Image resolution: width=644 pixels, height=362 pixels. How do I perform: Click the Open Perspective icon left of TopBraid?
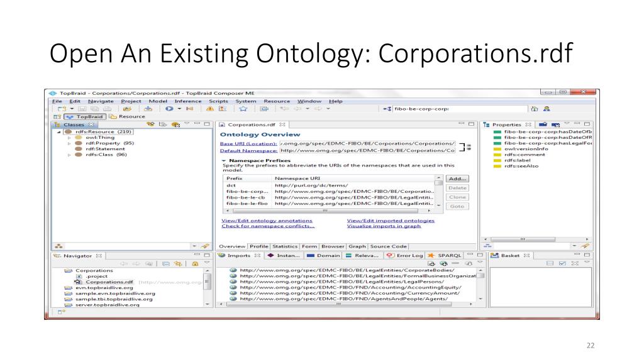57,116
